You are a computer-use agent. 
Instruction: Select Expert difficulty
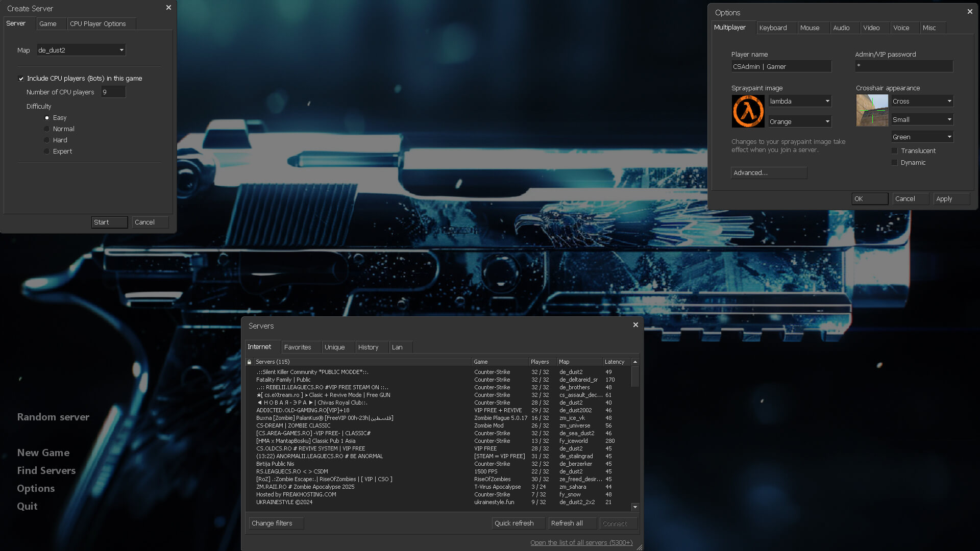(x=47, y=152)
